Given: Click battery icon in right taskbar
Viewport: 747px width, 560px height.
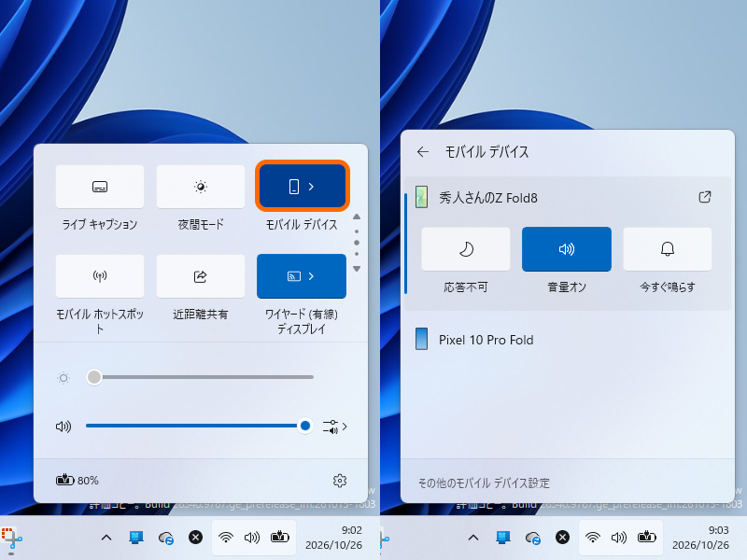Looking at the screenshot, I should 646,538.
